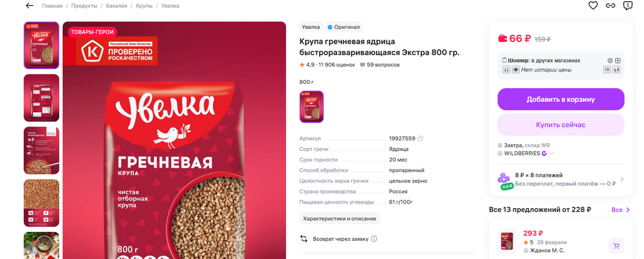Click Добавить в корзину button
The height and width of the screenshot is (259, 644).
pyautogui.click(x=561, y=99)
